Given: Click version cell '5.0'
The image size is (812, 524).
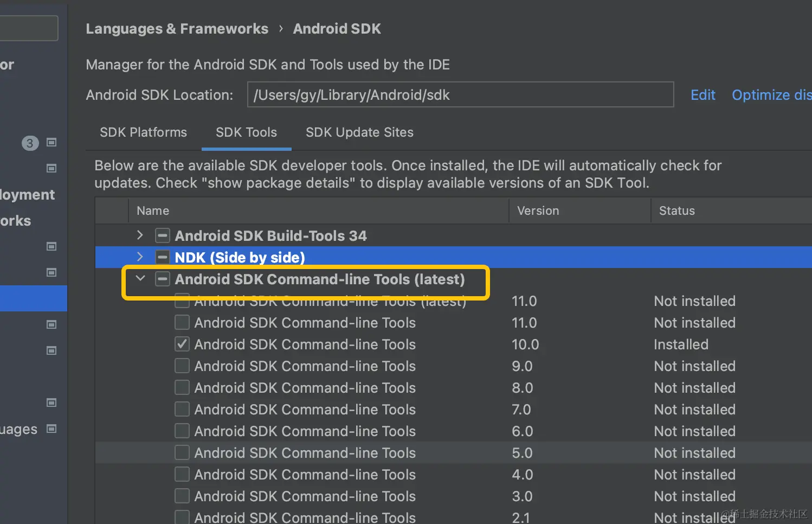Looking at the screenshot, I should (522, 453).
